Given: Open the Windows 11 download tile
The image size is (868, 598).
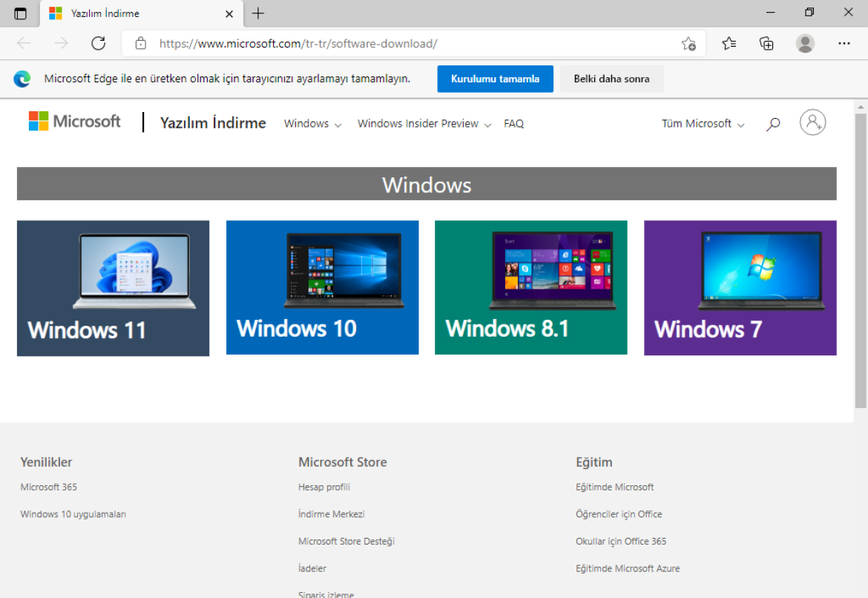Looking at the screenshot, I should (113, 288).
